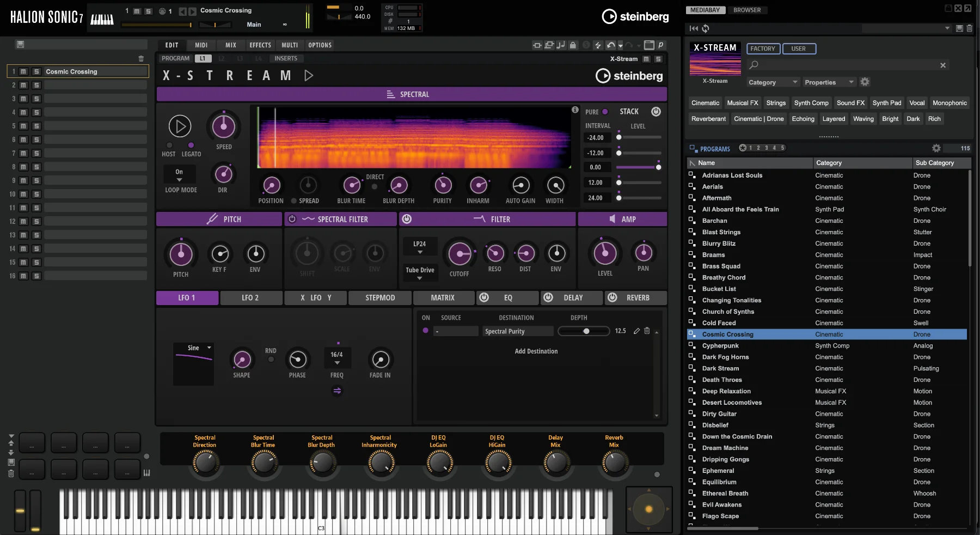Open the LP24 filter type dropdown
This screenshot has width=980, height=535.
point(420,247)
